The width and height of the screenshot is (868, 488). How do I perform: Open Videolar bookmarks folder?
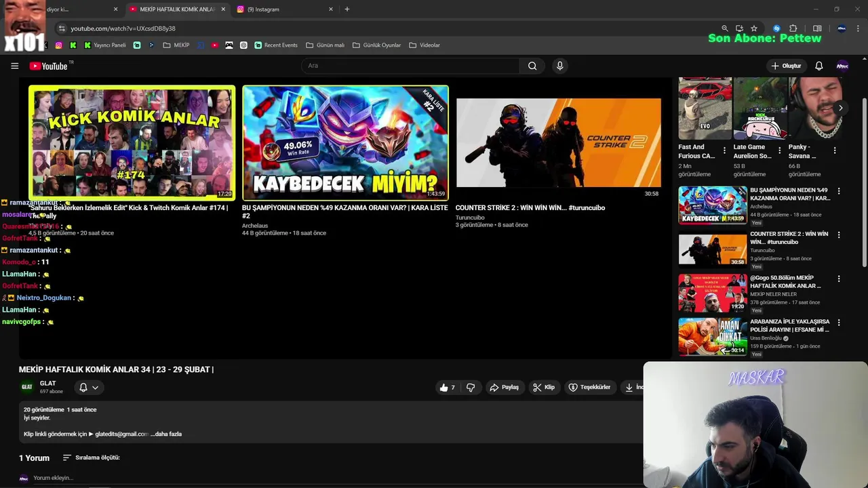(425, 45)
